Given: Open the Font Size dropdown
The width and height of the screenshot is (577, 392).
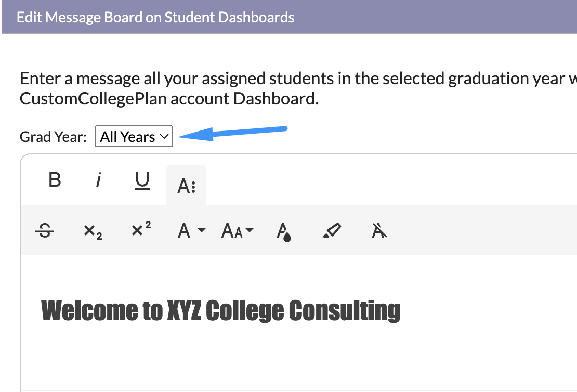Looking at the screenshot, I should click(237, 231).
